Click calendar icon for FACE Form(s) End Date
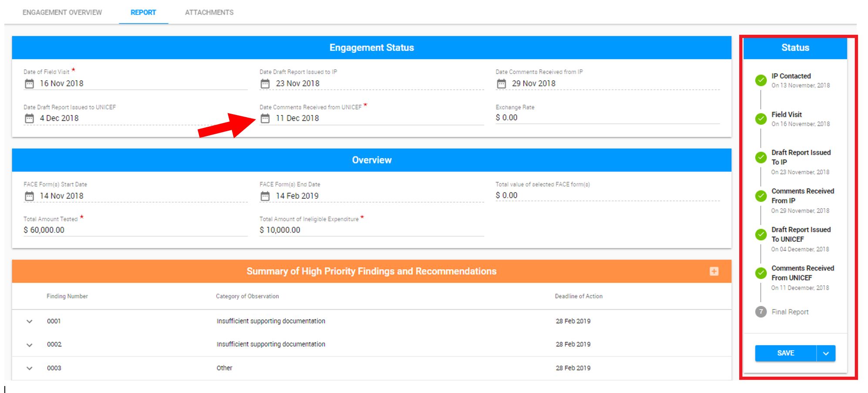The height and width of the screenshot is (393, 868). [265, 196]
